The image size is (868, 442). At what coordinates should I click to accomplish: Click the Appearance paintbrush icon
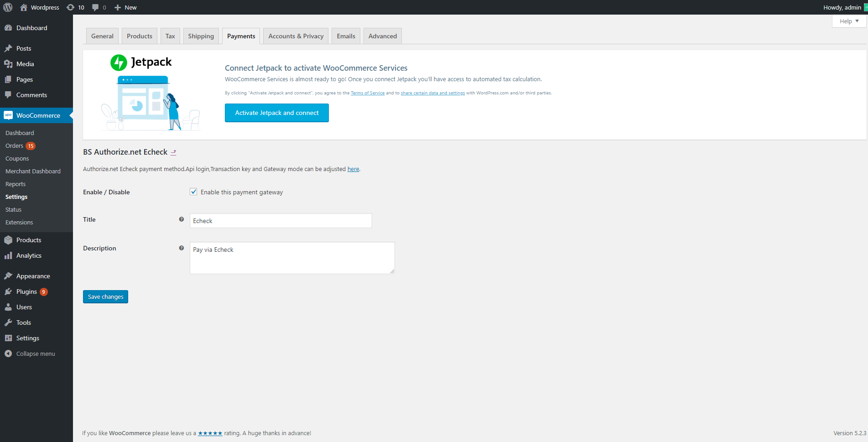pyautogui.click(x=8, y=276)
